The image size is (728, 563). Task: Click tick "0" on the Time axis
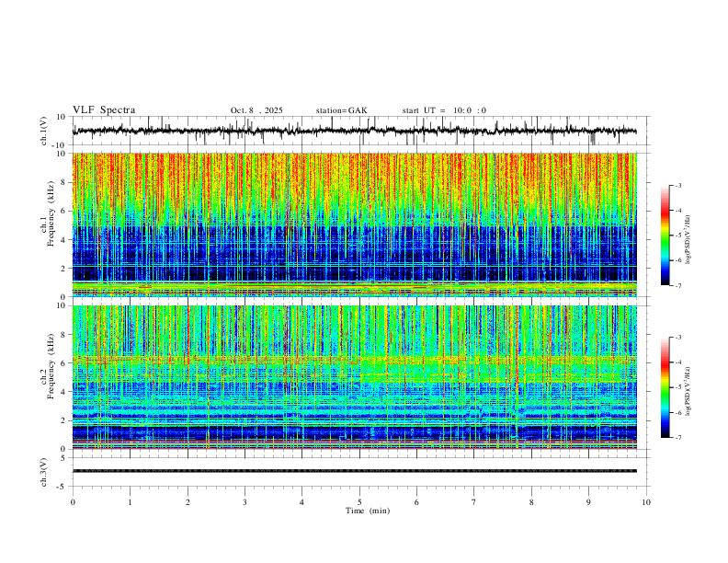(73, 502)
